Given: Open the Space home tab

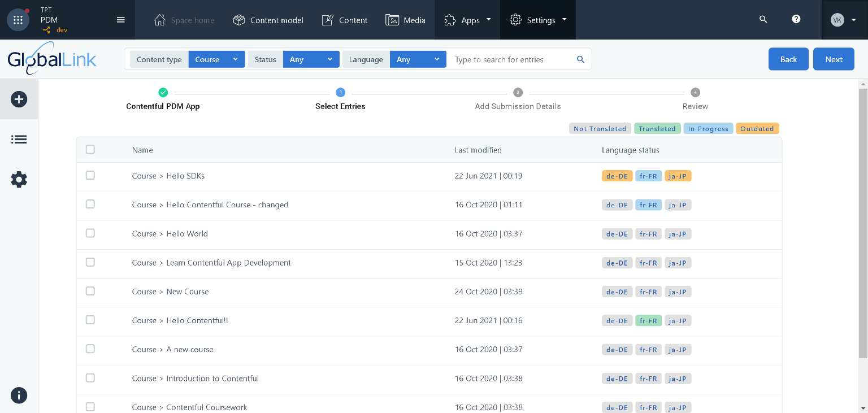Looking at the screenshot, I should (184, 20).
